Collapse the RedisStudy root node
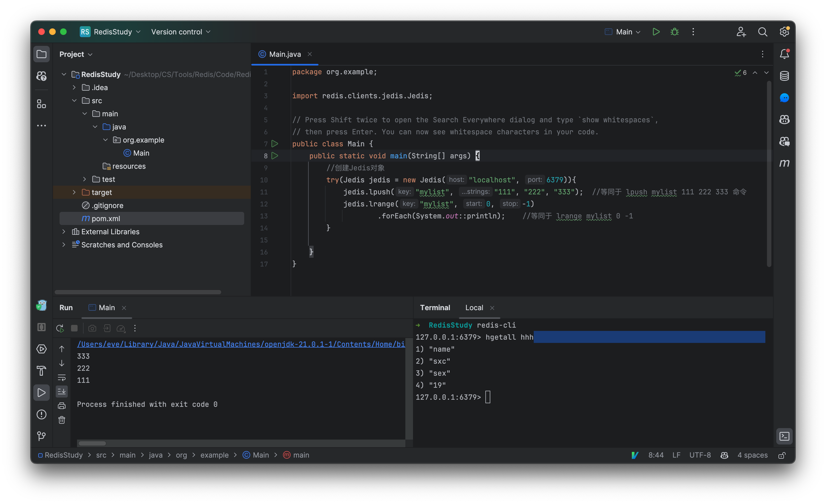826x504 pixels. 64,74
